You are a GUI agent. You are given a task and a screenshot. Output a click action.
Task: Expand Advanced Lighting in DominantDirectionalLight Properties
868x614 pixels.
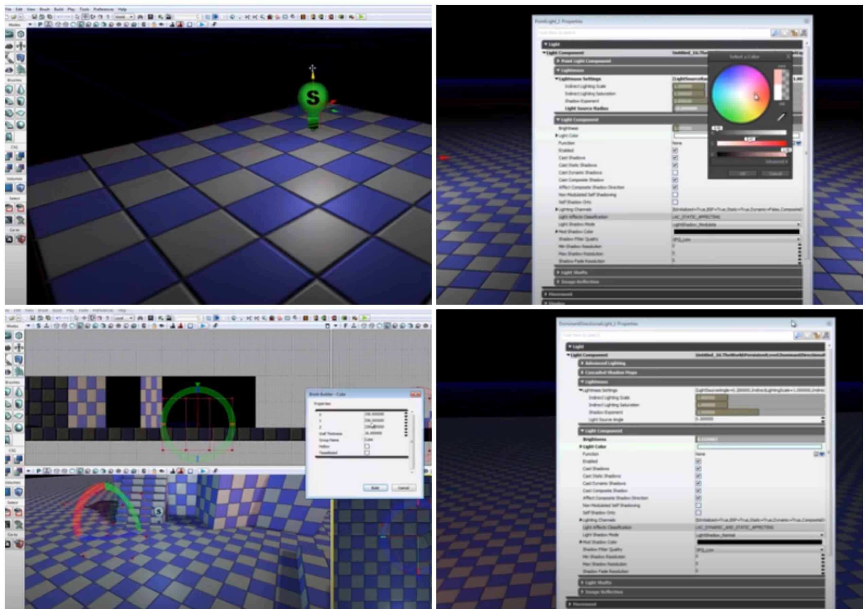pyautogui.click(x=583, y=363)
